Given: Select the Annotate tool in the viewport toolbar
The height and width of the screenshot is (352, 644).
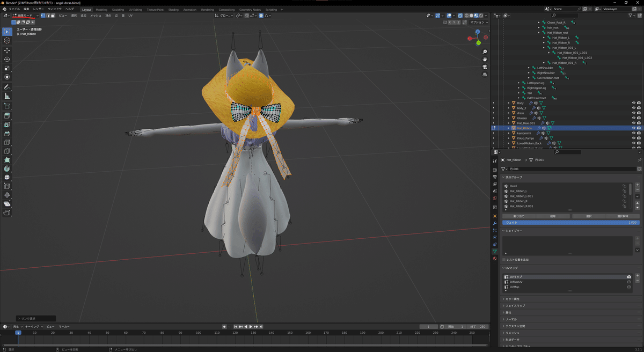Looking at the screenshot, I should (7, 87).
